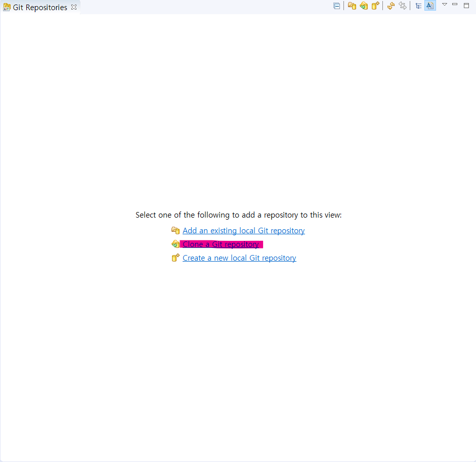Viewport: 476px width, 462px height.
Task: Click the Git Repositories tab icon
Action: click(7, 7)
